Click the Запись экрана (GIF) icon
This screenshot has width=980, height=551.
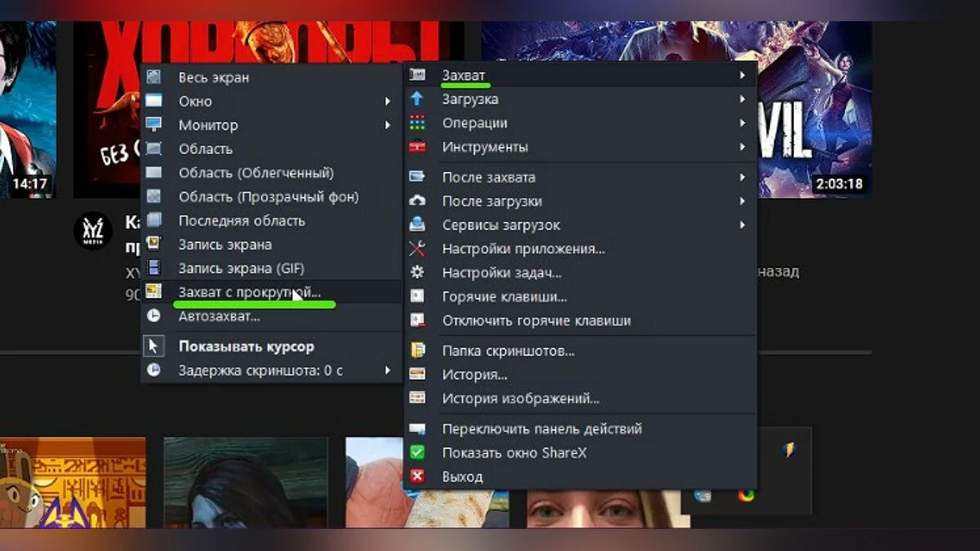click(154, 268)
